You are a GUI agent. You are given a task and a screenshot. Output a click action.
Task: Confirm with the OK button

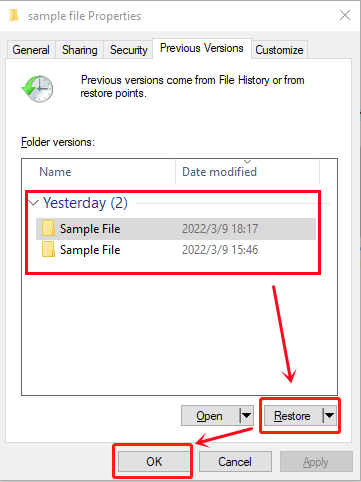coord(154,462)
